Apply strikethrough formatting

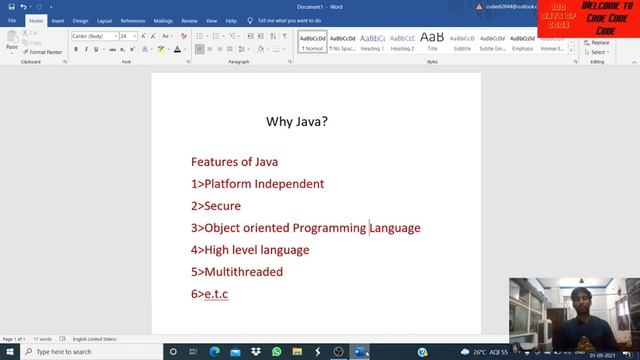[112, 49]
